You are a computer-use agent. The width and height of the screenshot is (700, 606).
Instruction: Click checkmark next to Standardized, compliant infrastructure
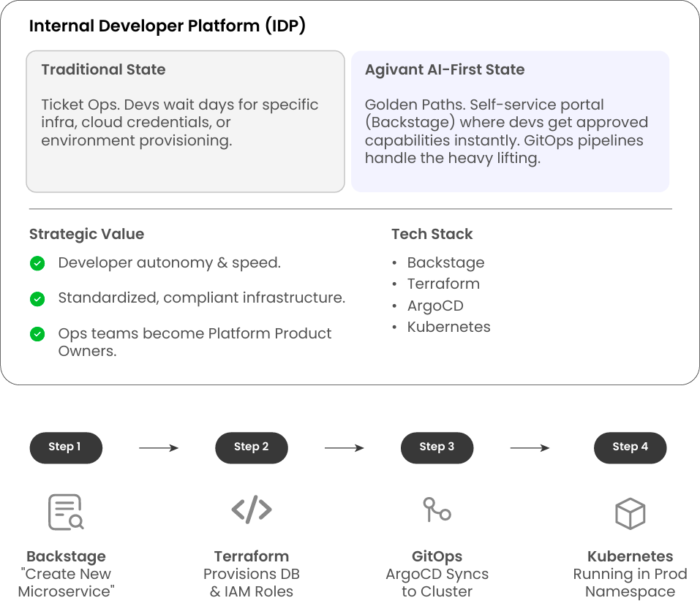coord(37,298)
